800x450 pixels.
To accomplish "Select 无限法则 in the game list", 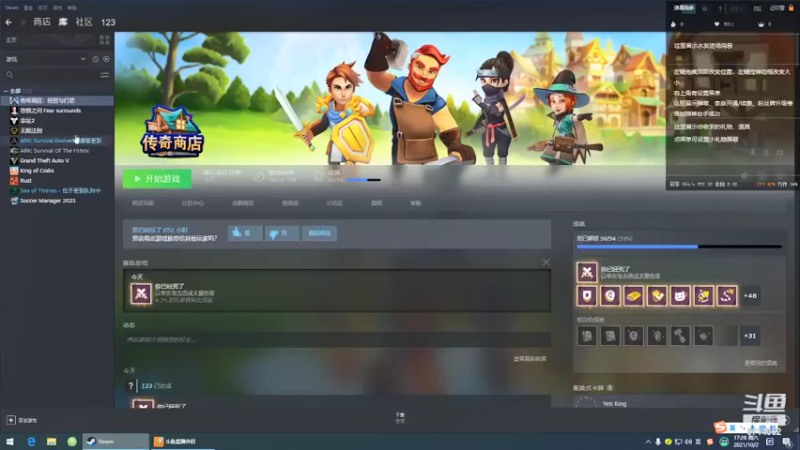I will 57,131.
